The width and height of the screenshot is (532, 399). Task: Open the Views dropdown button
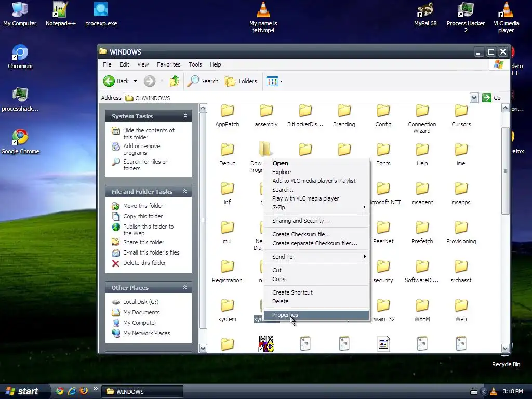pyautogui.click(x=274, y=82)
